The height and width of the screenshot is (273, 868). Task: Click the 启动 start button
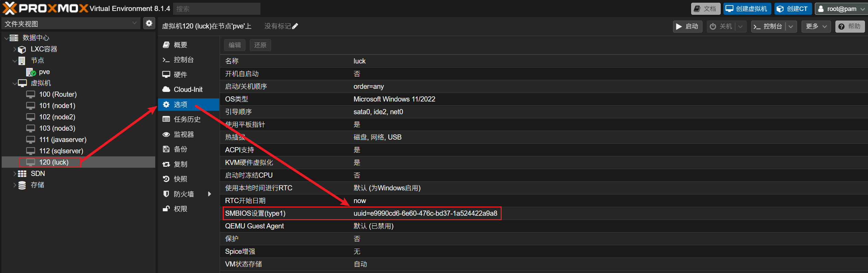point(687,26)
